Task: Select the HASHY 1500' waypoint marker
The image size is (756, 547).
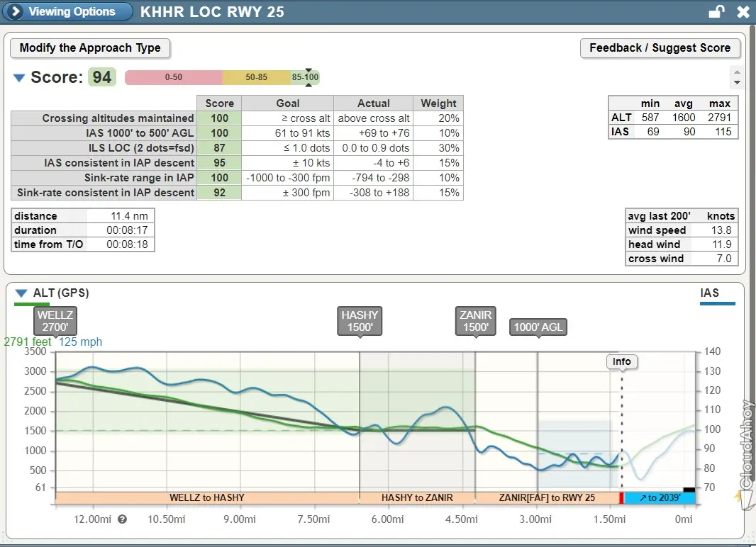Action: coord(360,320)
